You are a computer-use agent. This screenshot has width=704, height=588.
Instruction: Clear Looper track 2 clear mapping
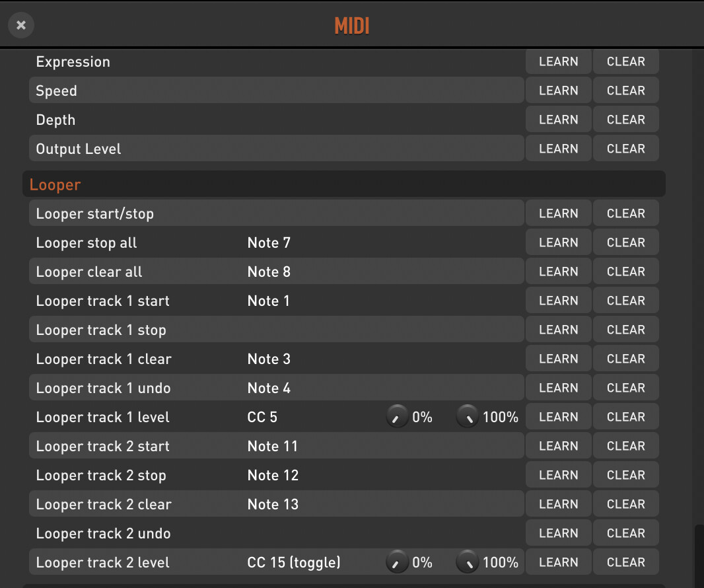[626, 504]
